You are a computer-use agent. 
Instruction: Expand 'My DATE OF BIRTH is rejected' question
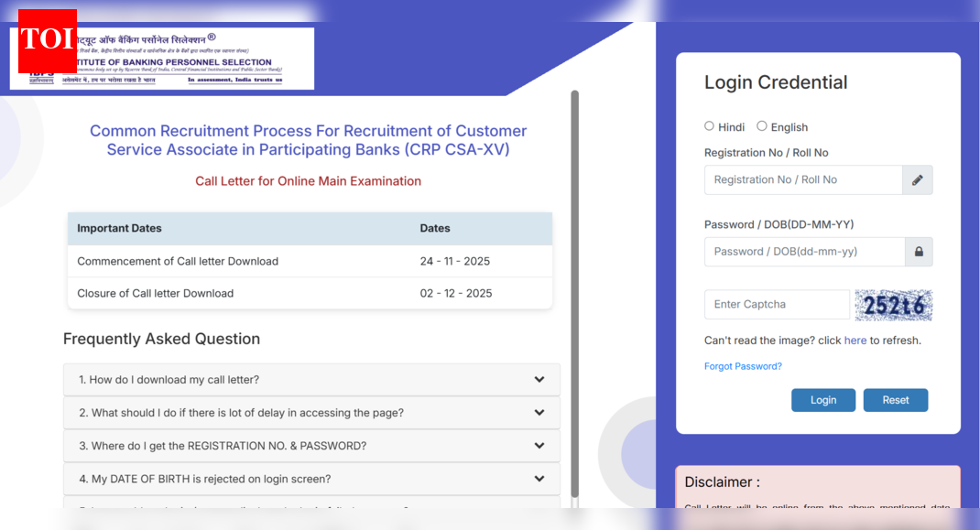(311, 480)
